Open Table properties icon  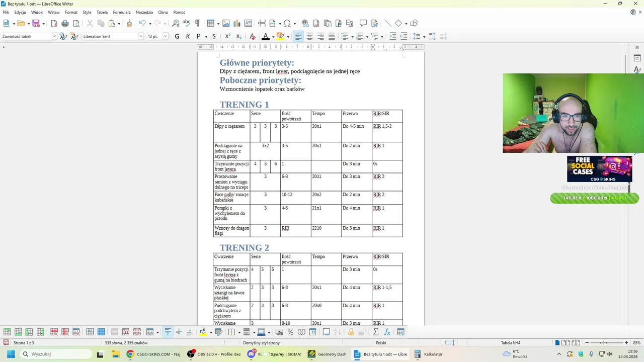[401, 332]
